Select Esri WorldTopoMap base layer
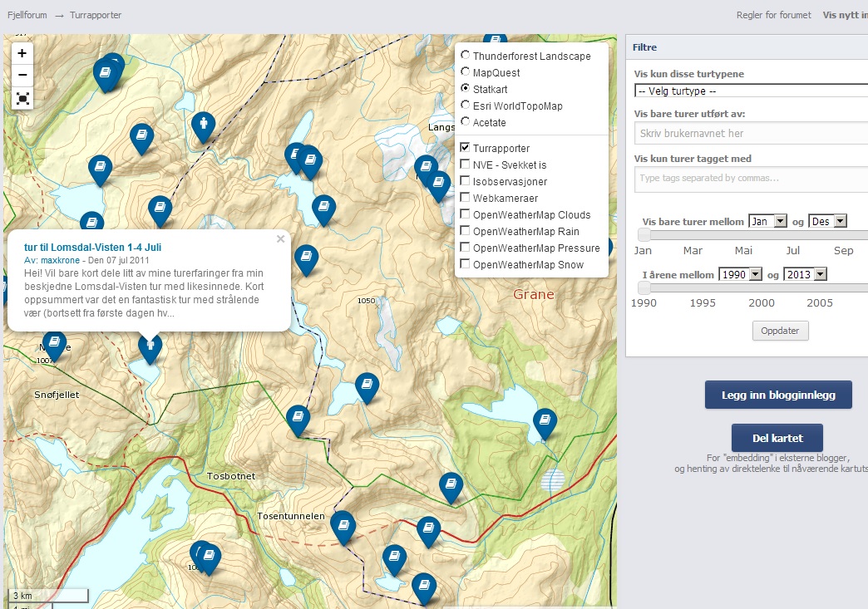The image size is (868, 609). 466,106
